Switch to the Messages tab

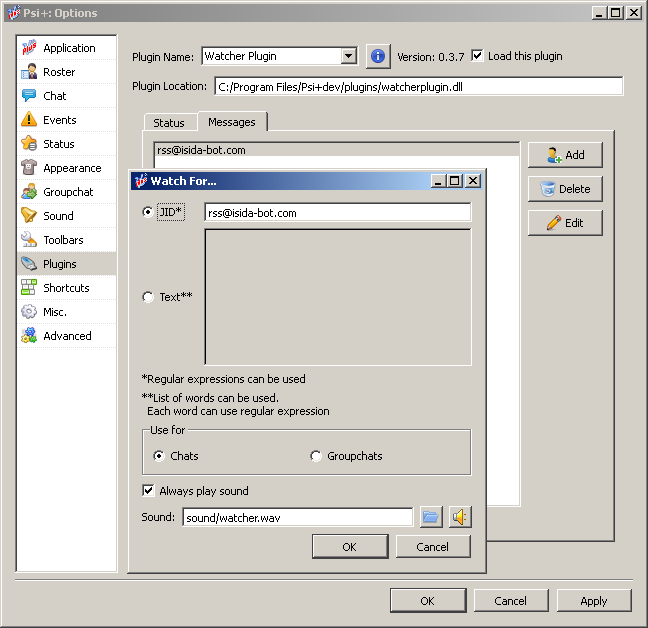[231, 122]
